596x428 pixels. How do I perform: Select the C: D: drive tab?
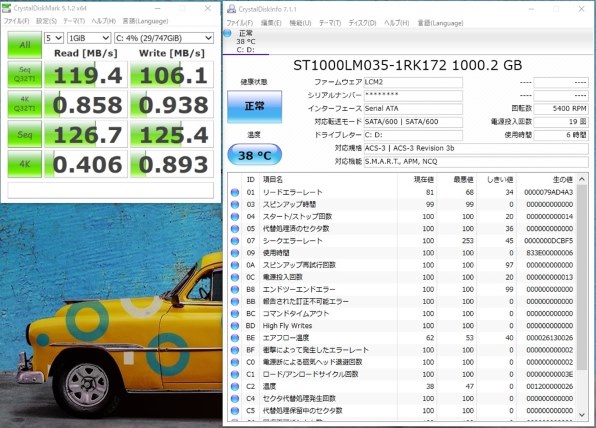tap(246, 41)
